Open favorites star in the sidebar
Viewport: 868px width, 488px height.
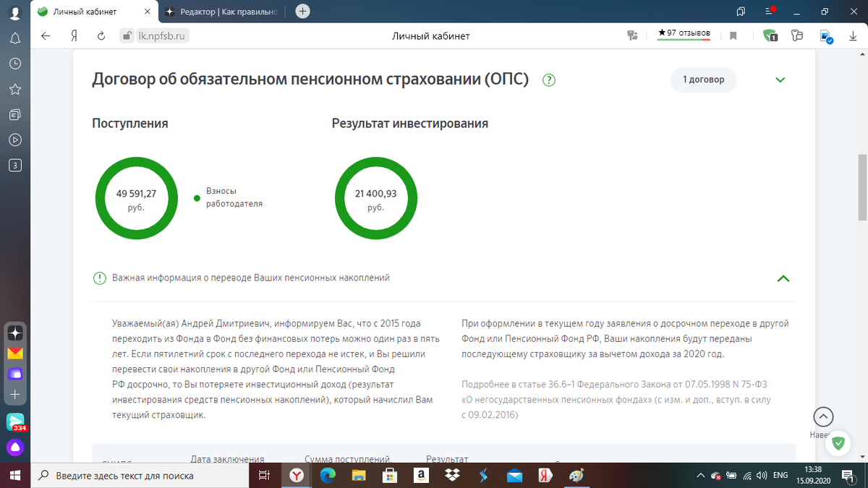click(14, 89)
